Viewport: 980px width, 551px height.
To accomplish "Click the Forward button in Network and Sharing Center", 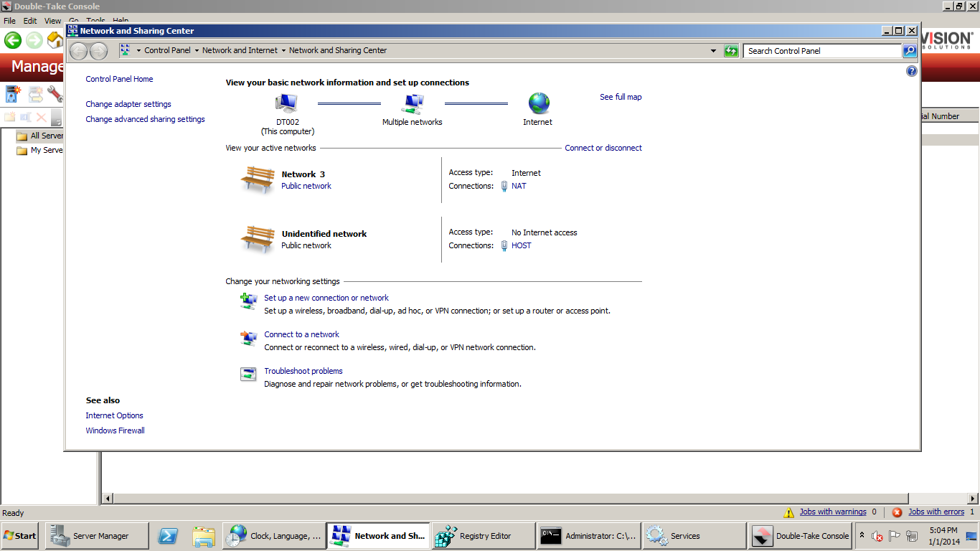I will (x=98, y=51).
